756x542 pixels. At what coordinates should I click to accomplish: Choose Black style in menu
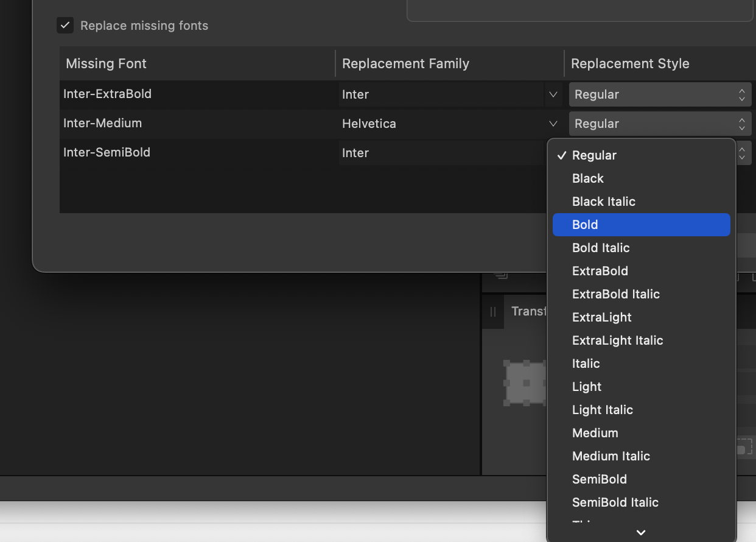[x=641, y=178]
